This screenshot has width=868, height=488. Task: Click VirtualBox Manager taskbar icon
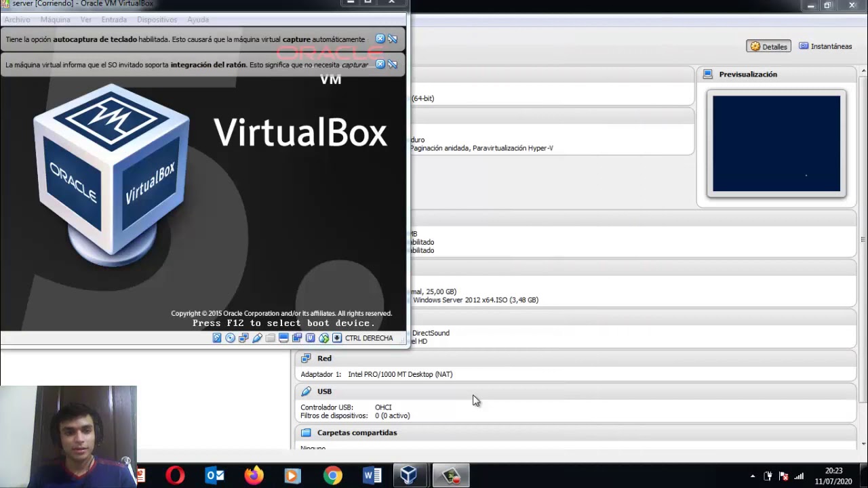[x=408, y=475]
